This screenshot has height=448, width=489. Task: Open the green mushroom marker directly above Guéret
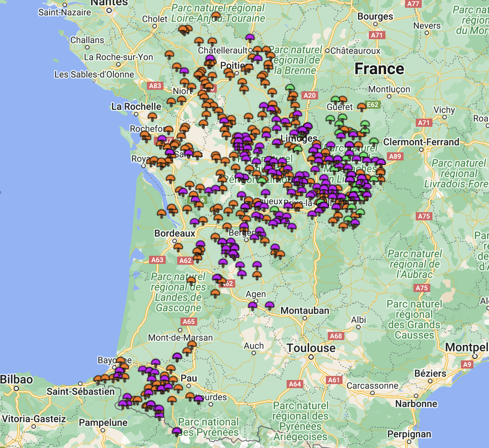[335, 100]
